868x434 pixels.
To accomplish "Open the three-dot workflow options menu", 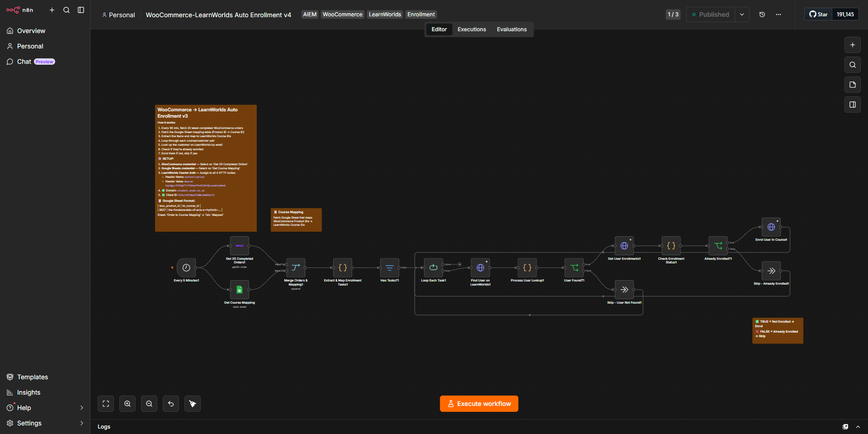I will tap(778, 14).
